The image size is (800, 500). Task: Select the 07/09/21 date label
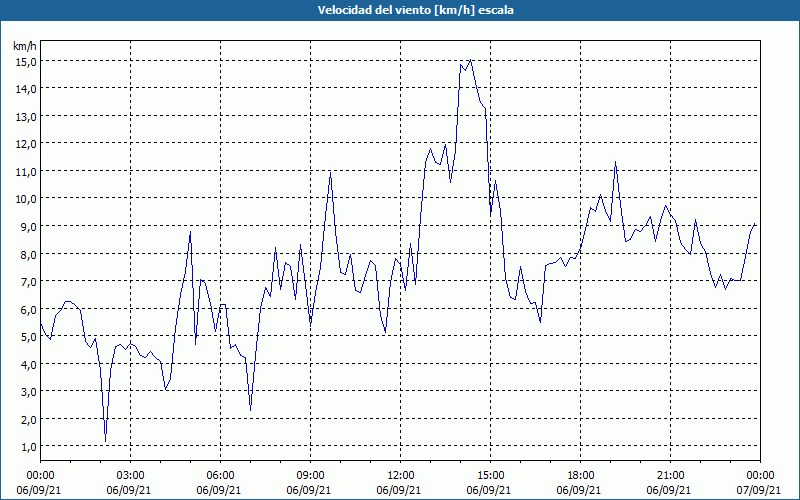[759, 490]
